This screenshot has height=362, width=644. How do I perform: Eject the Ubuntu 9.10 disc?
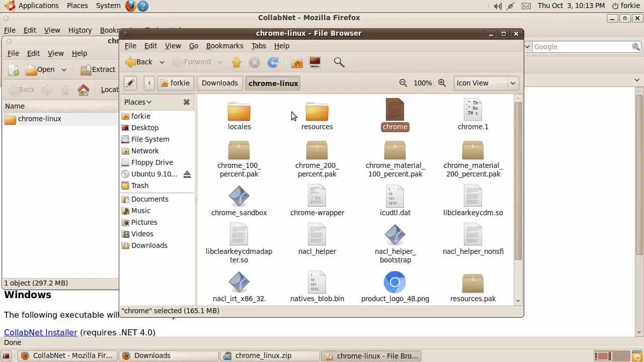187,174
